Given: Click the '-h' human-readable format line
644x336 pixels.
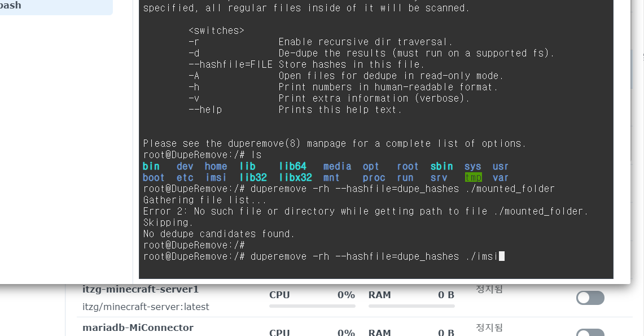Looking at the screenshot, I should click(343, 87).
